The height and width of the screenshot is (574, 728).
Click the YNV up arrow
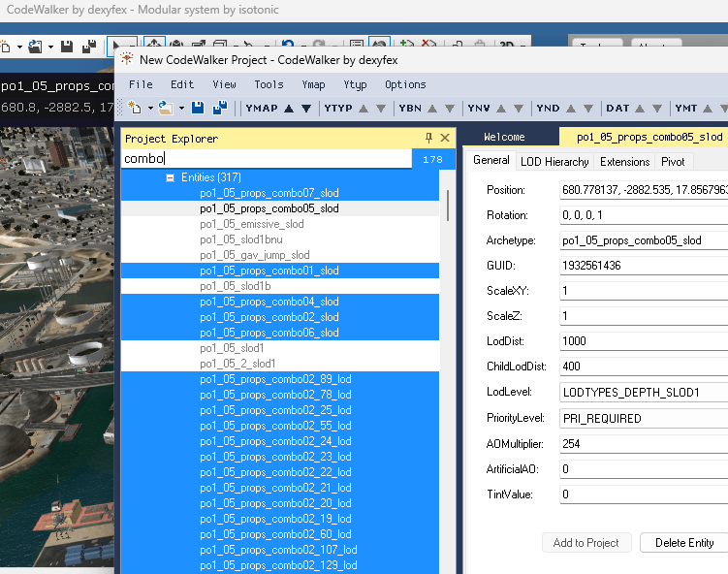501,109
